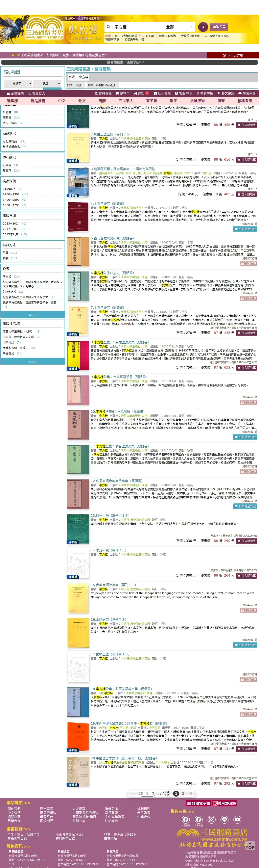Open 比較台語手冊 book cover thumbnail

pos(78,391)
